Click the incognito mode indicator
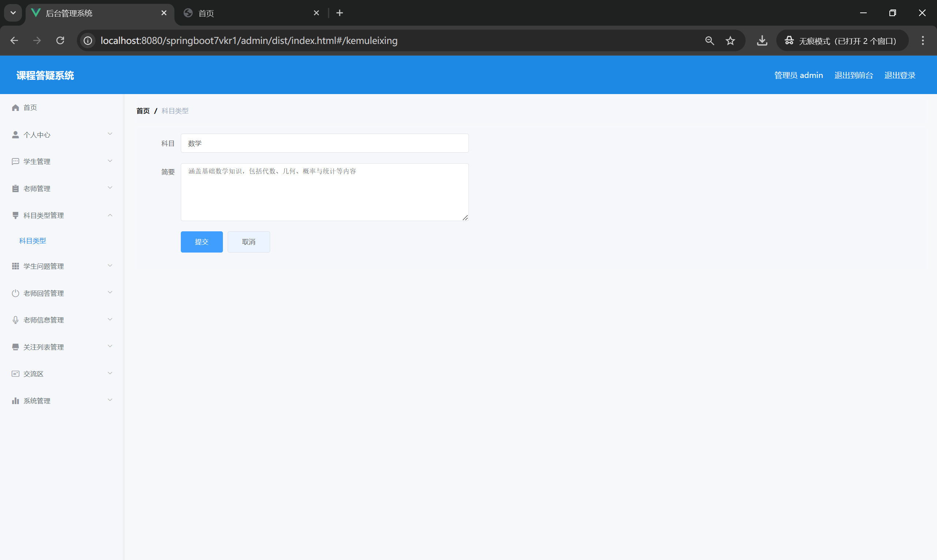 tap(842, 41)
